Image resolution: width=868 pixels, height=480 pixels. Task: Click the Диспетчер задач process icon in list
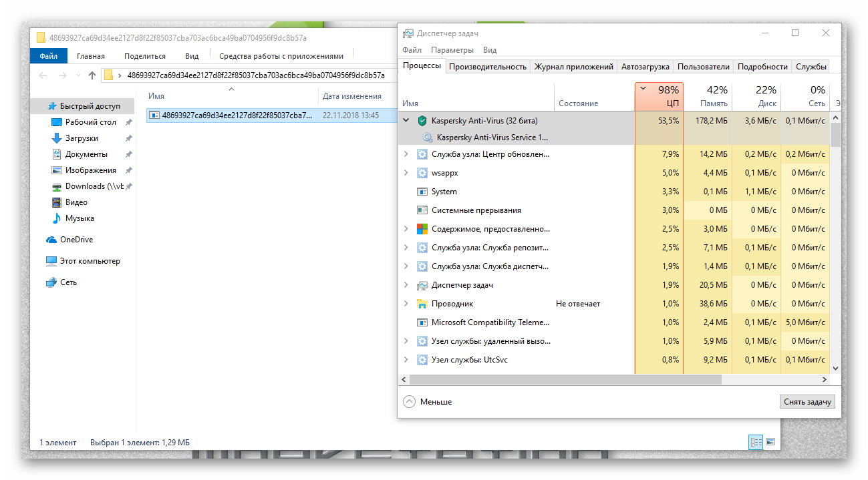coord(422,285)
